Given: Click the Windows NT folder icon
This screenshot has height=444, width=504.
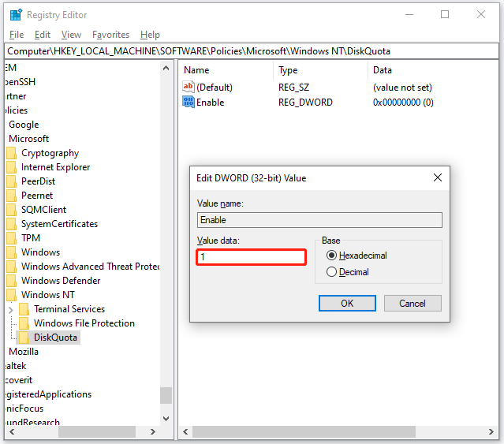Looking at the screenshot, I should (x=11, y=295).
